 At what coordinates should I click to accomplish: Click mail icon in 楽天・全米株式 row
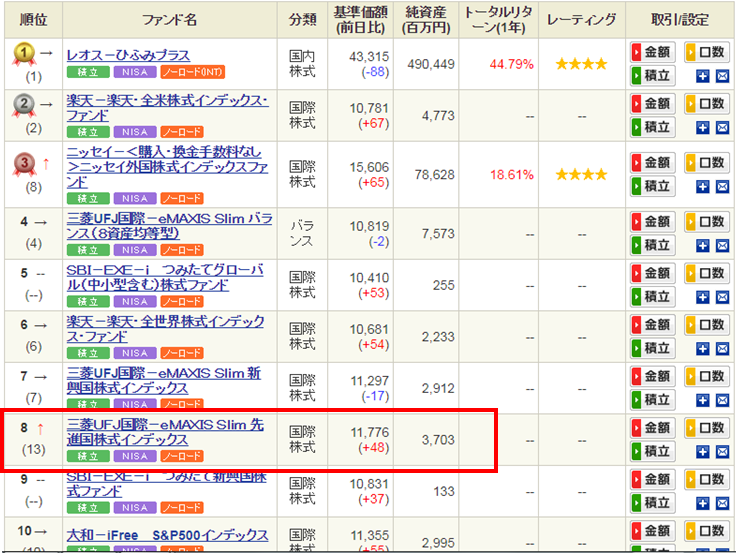point(722,128)
